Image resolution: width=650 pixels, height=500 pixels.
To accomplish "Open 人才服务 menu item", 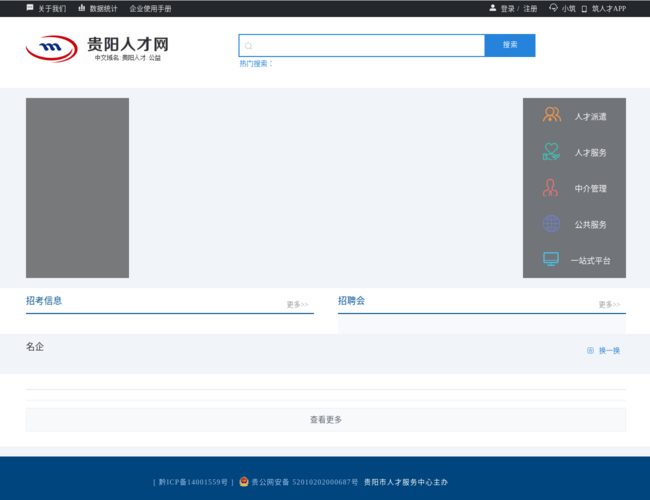I will 590,153.
